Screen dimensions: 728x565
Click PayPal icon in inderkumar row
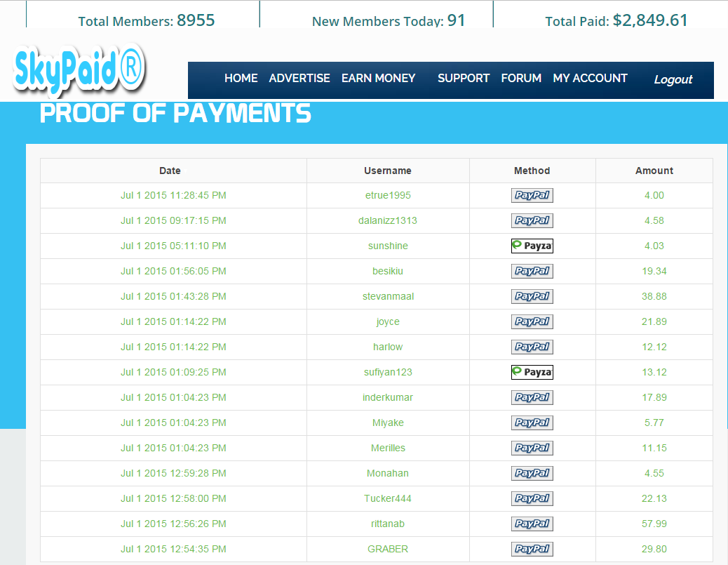(532, 397)
